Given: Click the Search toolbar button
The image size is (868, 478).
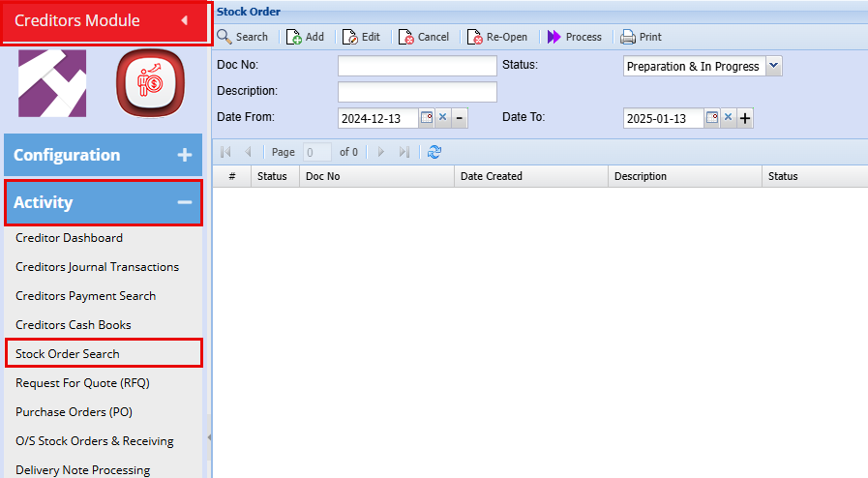Looking at the screenshot, I should pos(243,37).
